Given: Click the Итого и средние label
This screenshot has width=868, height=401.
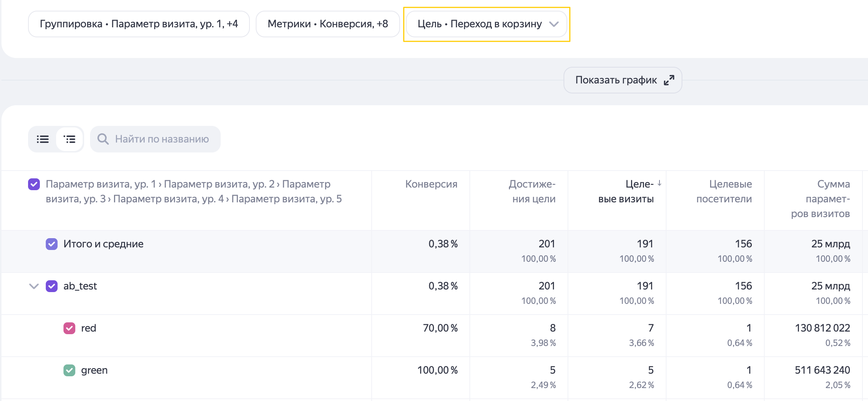Looking at the screenshot, I should [x=103, y=244].
